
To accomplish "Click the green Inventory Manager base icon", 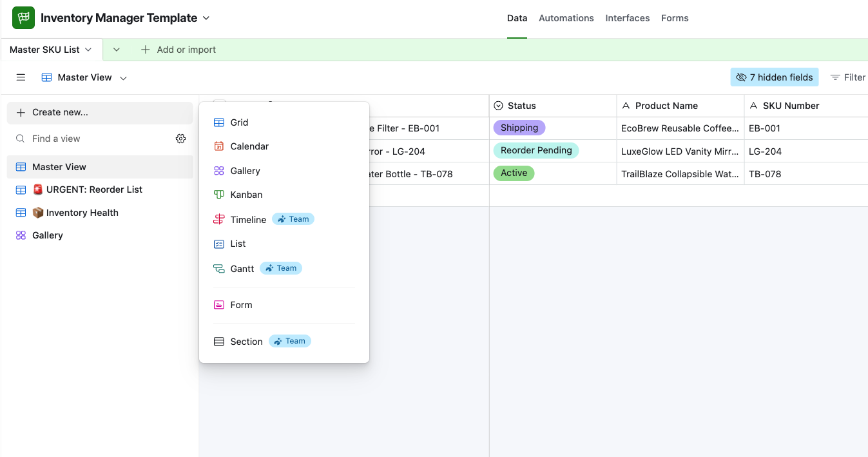I will click(23, 18).
